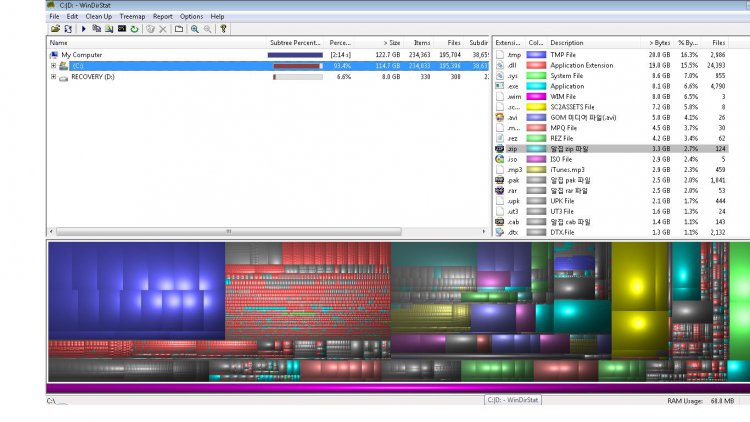
Task: Click the magenta bar at treemap bottom
Action: [x=398, y=388]
